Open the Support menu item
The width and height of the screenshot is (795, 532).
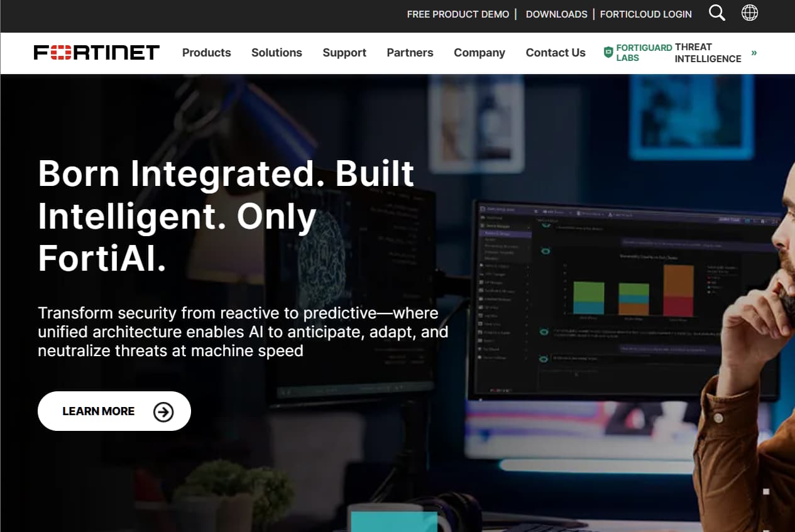point(344,53)
